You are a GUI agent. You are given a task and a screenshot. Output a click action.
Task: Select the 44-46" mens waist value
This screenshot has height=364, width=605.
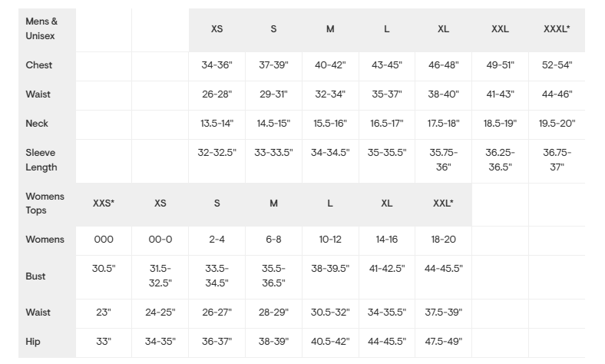[x=557, y=94]
